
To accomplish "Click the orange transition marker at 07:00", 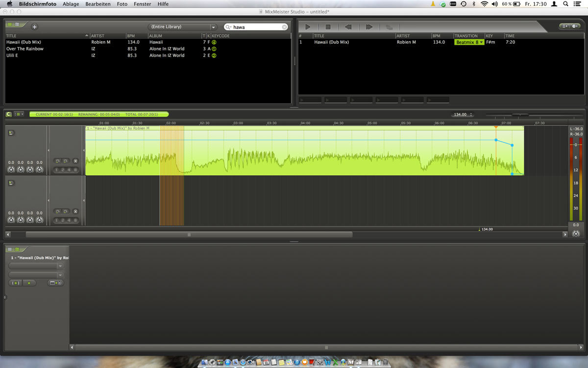I will click(496, 128).
